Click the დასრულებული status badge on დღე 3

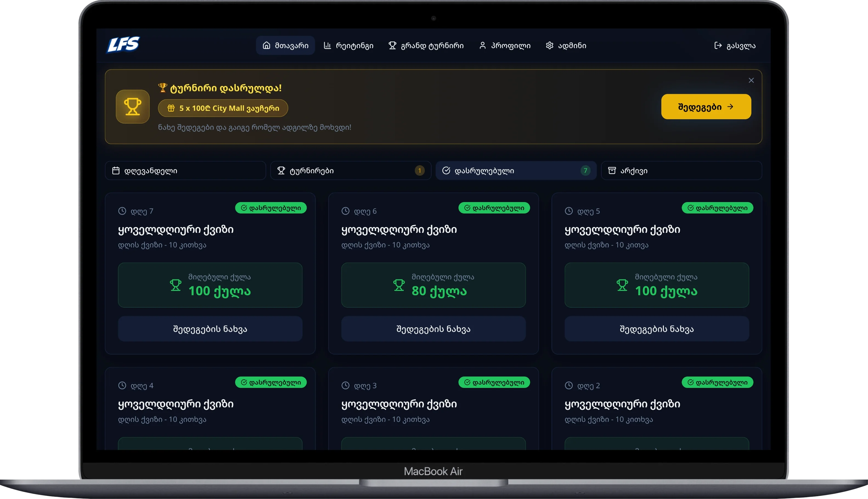pos(494,382)
